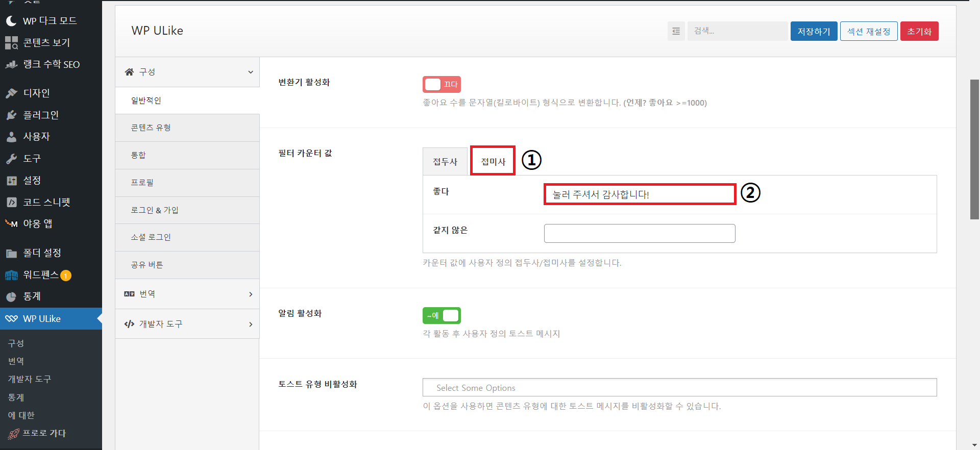Screen dimensions: 980x450
Task: Click the 저장하기 button
Action: [x=814, y=31]
